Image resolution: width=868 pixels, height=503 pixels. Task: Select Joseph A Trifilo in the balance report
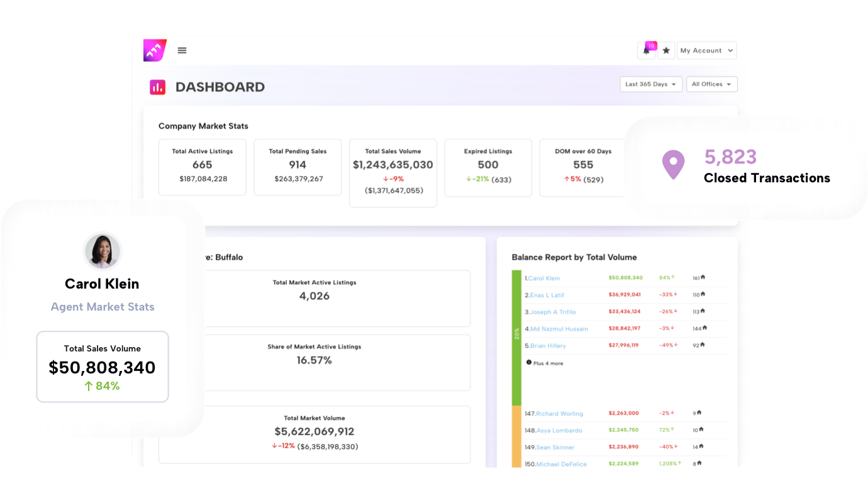555,311
